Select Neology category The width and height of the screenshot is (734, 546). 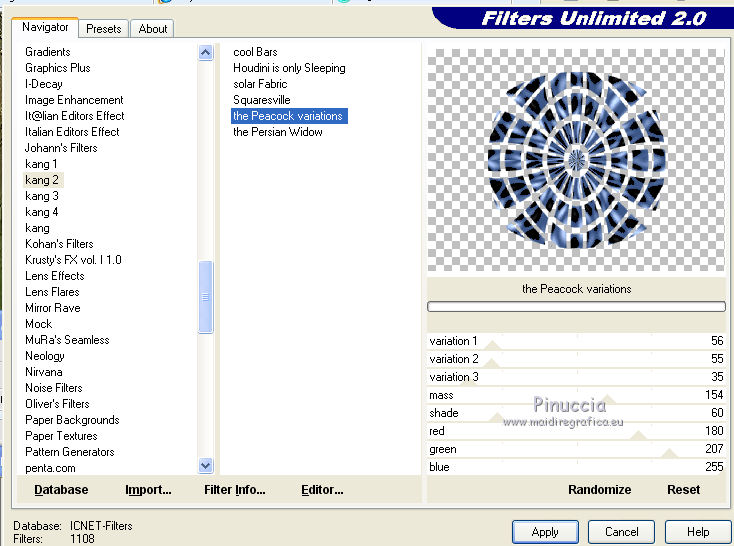click(44, 356)
